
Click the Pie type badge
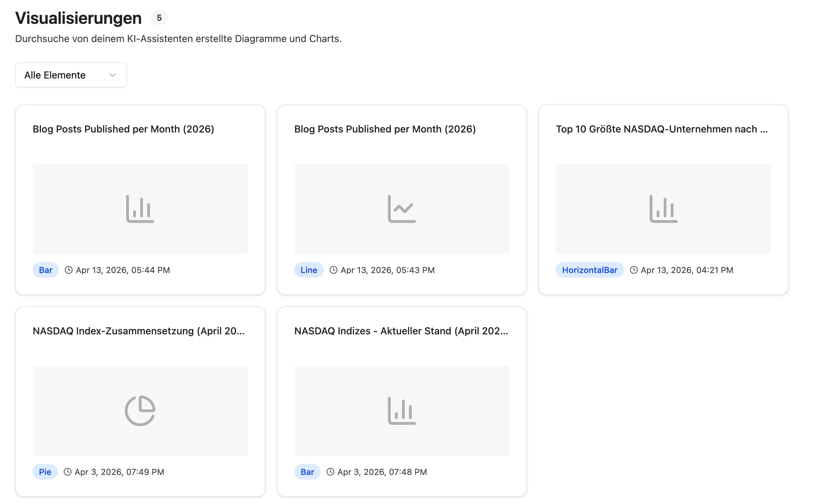(x=45, y=472)
